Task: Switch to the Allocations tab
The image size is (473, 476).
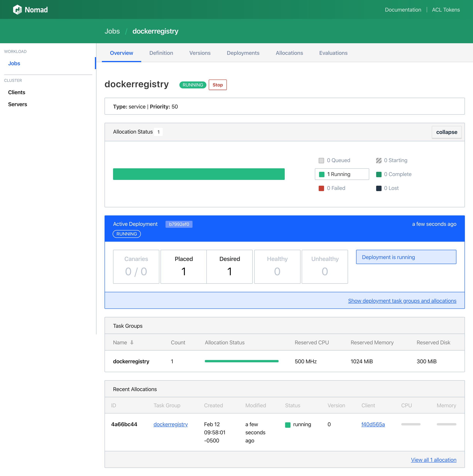Action: (289, 53)
